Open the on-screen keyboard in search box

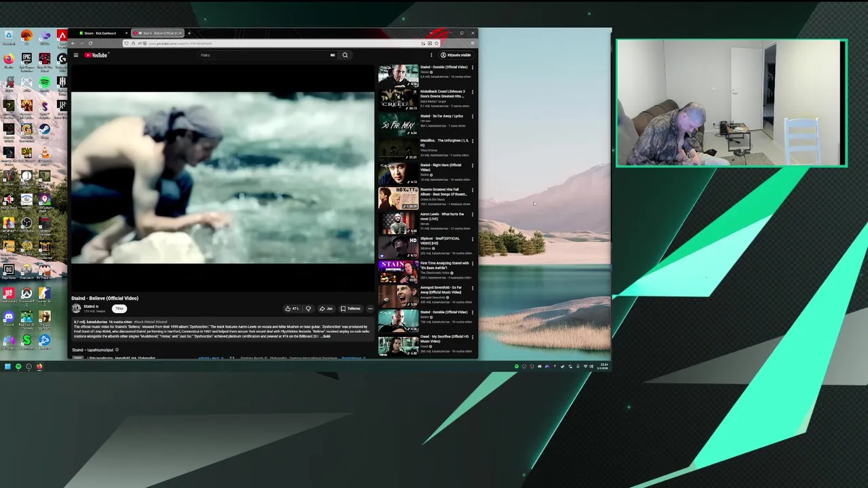332,55
